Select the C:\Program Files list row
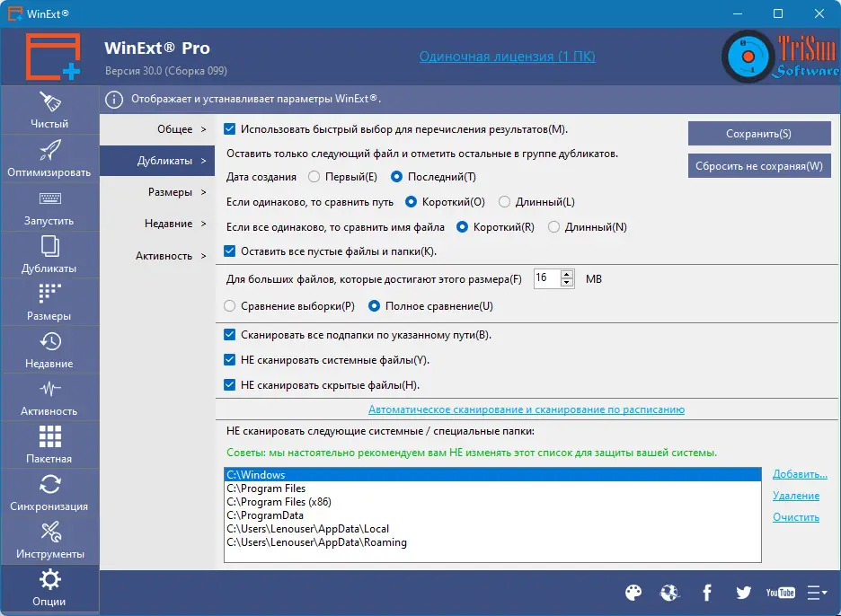The image size is (841, 616). click(x=492, y=488)
